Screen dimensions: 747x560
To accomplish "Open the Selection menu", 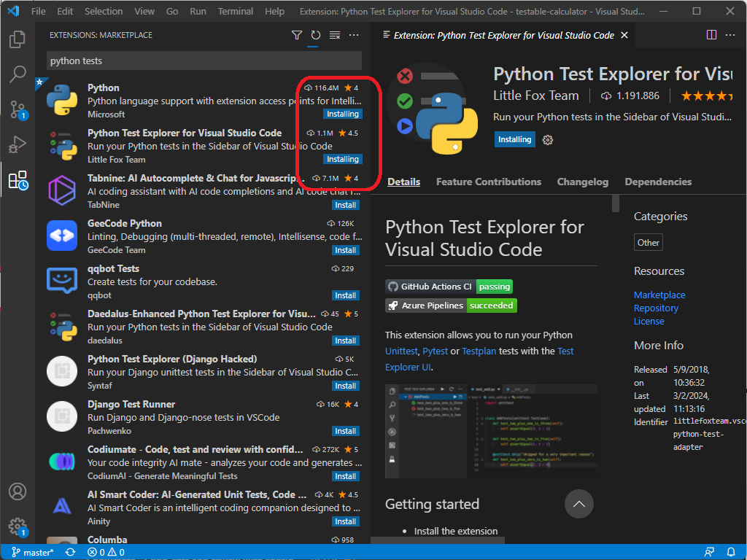I will [104, 11].
